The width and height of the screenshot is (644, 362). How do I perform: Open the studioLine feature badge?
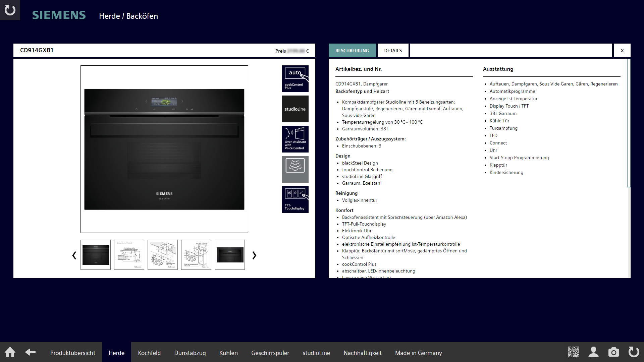(x=295, y=109)
